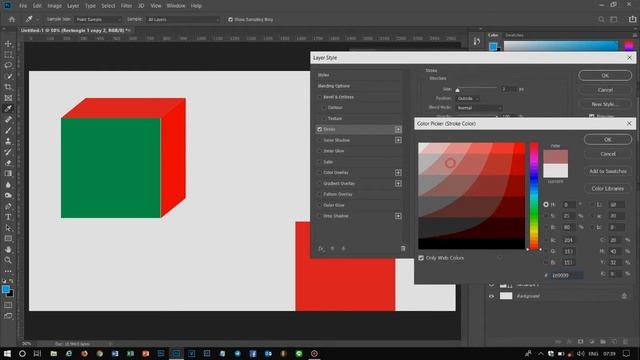640x360 pixels.
Task: Open the Sample Size dropdown
Action: pos(98,20)
